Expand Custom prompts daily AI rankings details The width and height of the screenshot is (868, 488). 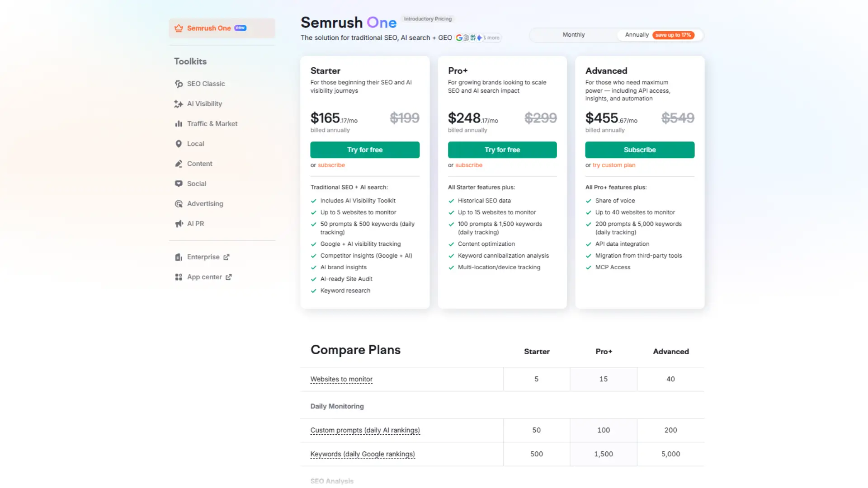tap(365, 430)
